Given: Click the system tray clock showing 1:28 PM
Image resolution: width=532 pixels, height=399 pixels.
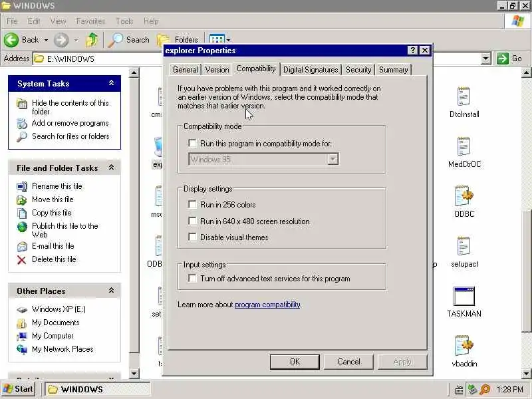Looking at the screenshot, I should click(509, 390).
